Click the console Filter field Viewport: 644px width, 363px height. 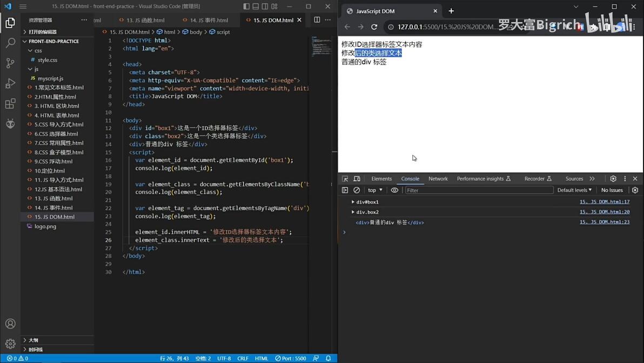pyautogui.click(x=479, y=190)
